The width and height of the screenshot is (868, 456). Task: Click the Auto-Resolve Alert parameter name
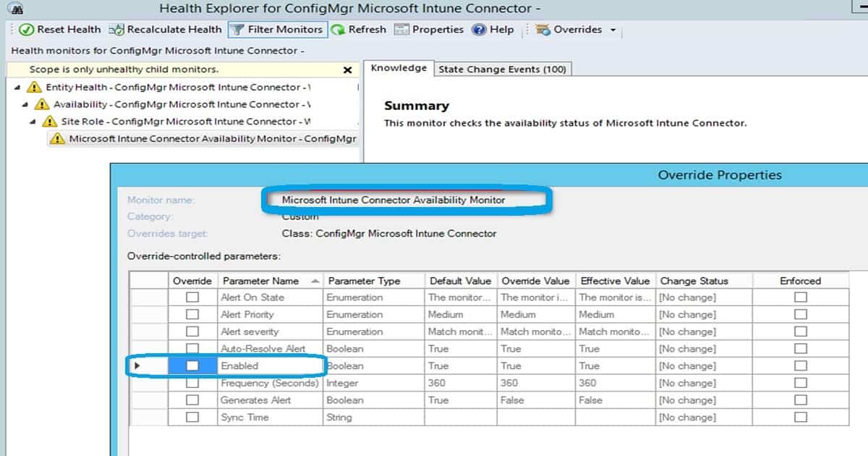pyautogui.click(x=263, y=349)
